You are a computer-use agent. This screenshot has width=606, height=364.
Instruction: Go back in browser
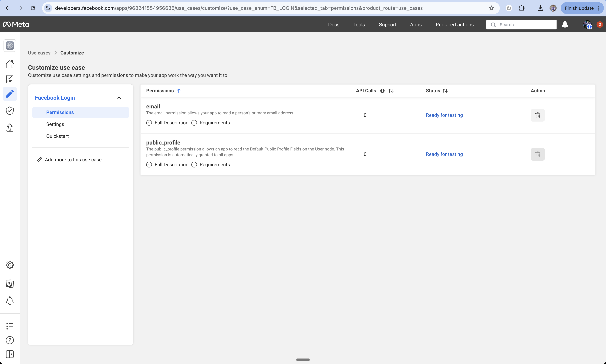(8, 8)
